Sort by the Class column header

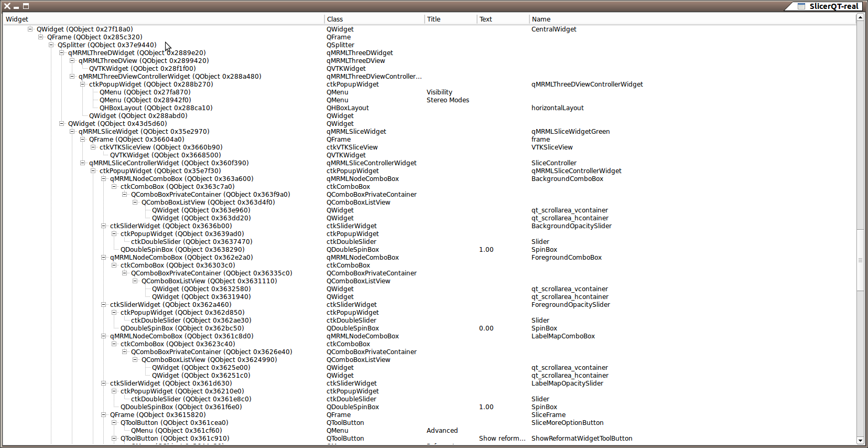tap(334, 19)
